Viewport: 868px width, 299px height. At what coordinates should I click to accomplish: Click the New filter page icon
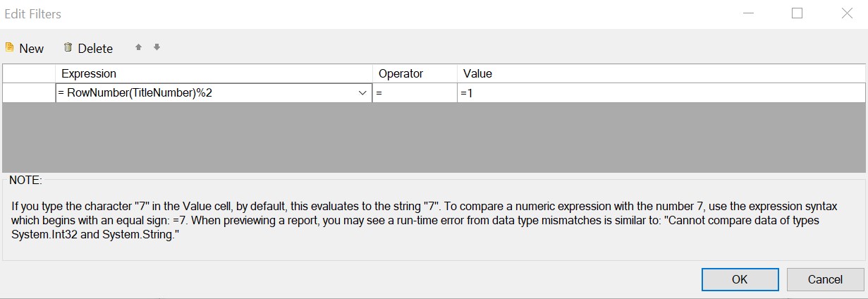click(10, 48)
